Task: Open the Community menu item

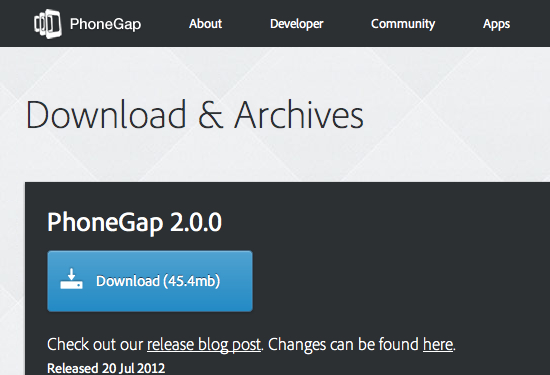Action: click(403, 24)
